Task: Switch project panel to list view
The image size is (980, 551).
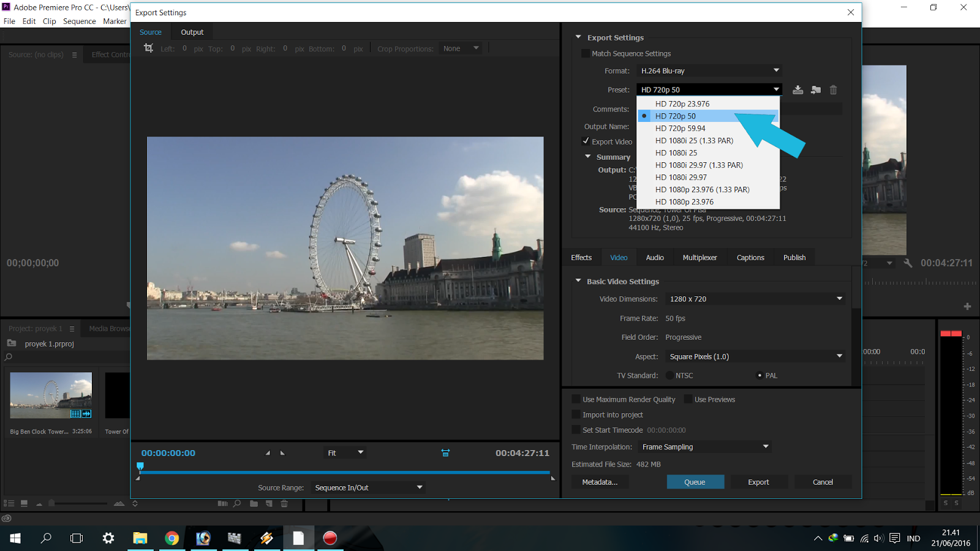Action: 9,503
